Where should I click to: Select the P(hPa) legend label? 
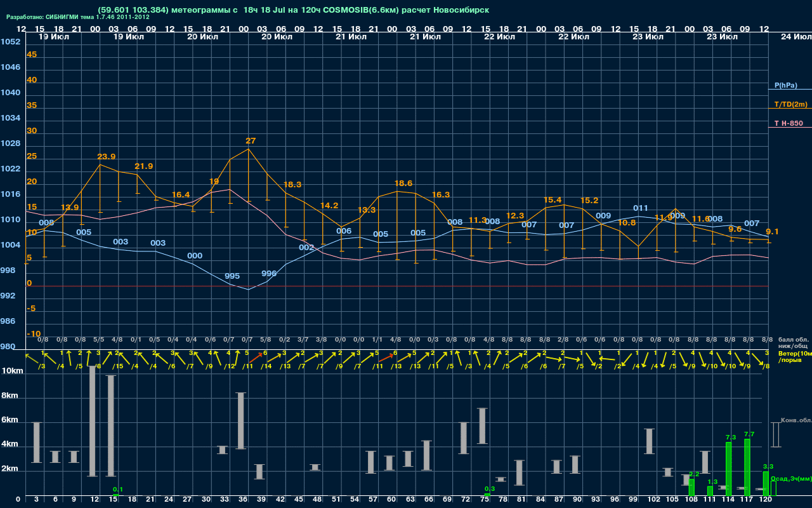click(786, 85)
